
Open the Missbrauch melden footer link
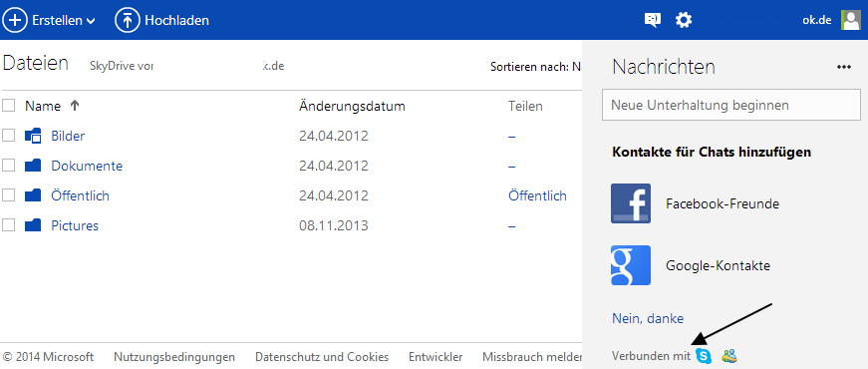532,357
